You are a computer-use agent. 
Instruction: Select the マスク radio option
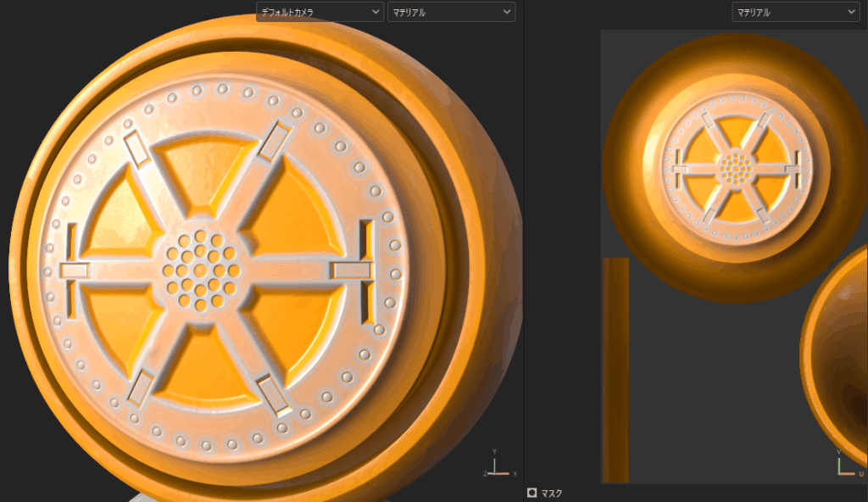(532, 493)
